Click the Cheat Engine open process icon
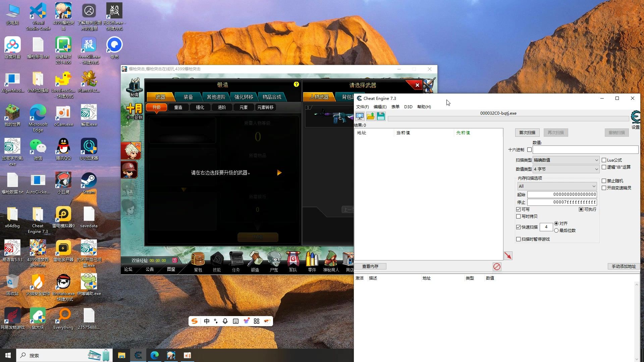 pos(360,116)
